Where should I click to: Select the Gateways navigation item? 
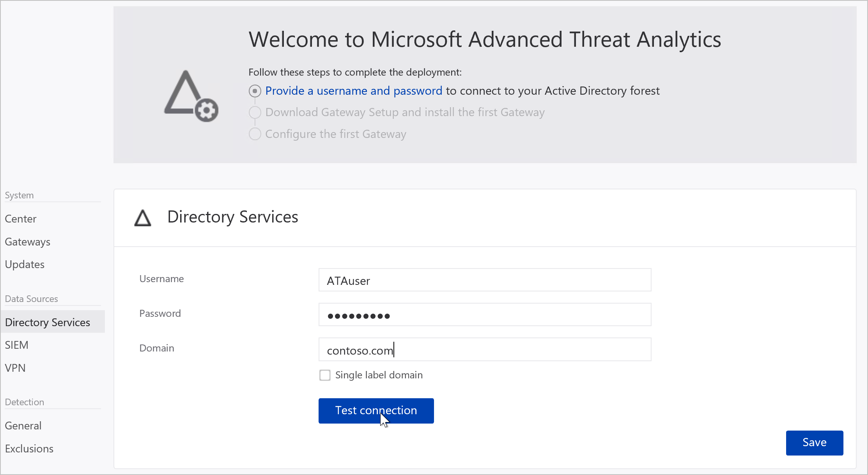coord(28,241)
